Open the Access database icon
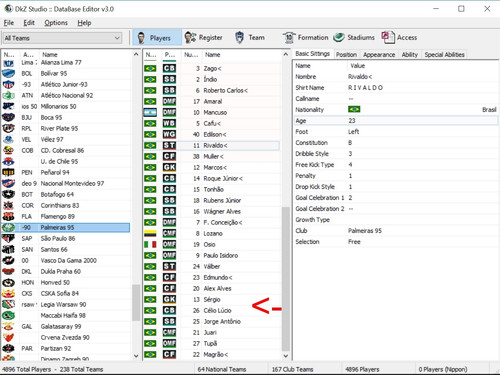This screenshot has width=500, height=375. [x=388, y=37]
